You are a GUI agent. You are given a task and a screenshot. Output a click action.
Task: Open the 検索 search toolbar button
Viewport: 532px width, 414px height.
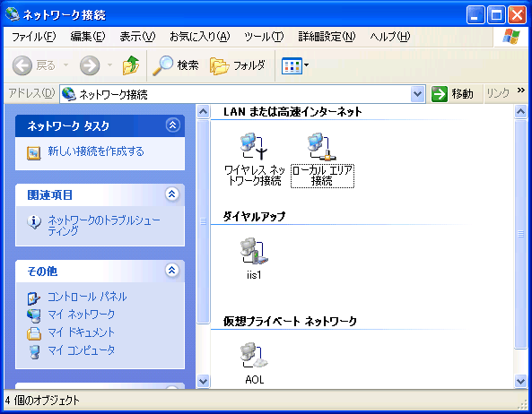click(x=176, y=65)
